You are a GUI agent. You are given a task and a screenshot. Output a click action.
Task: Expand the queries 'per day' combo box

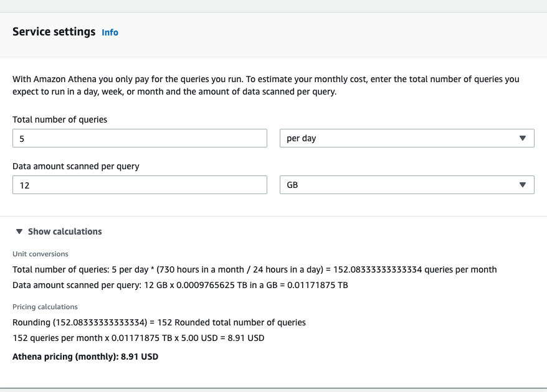click(x=407, y=138)
